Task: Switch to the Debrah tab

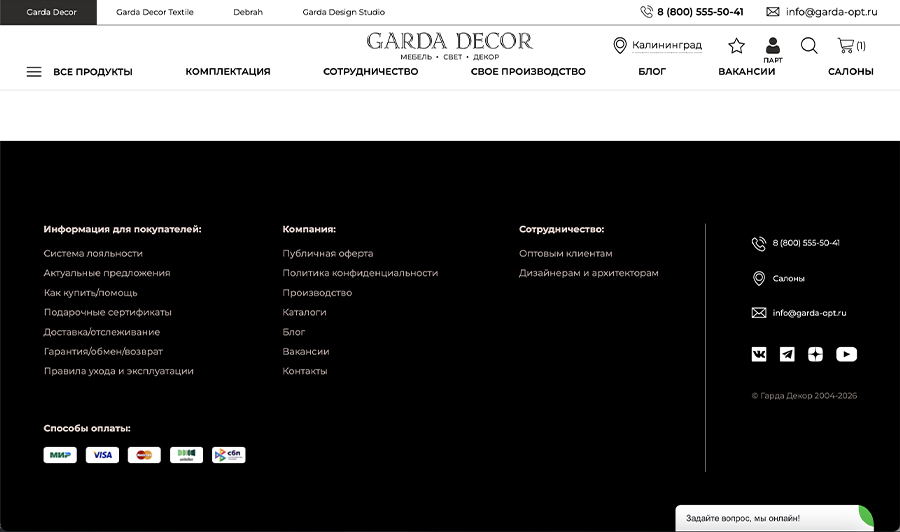Action: (x=248, y=12)
